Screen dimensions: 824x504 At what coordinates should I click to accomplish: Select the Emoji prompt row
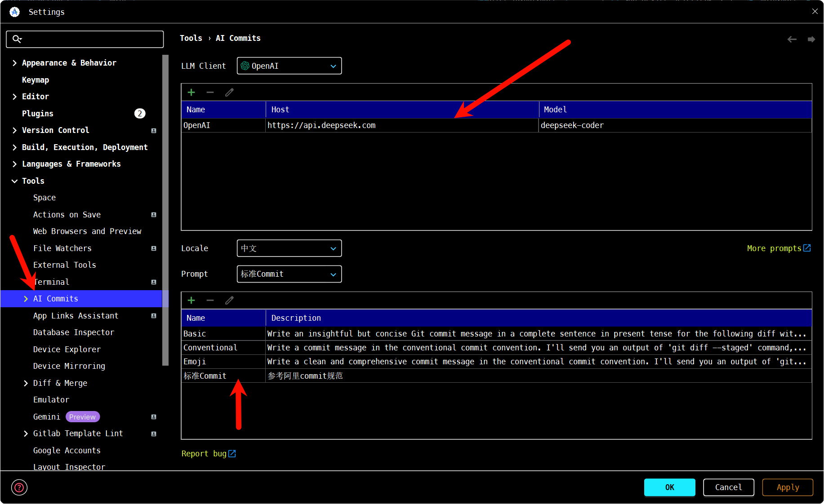pyautogui.click(x=496, y=362)
